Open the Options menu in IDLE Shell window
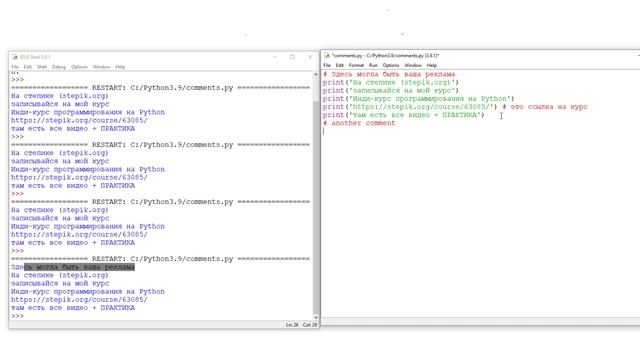The width and height of the screenshot is (640, 360). click(x=79, y=67)
